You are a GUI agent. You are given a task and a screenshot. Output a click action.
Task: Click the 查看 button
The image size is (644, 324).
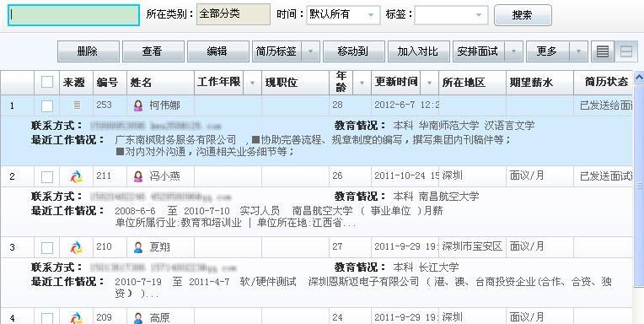(153, 51)
